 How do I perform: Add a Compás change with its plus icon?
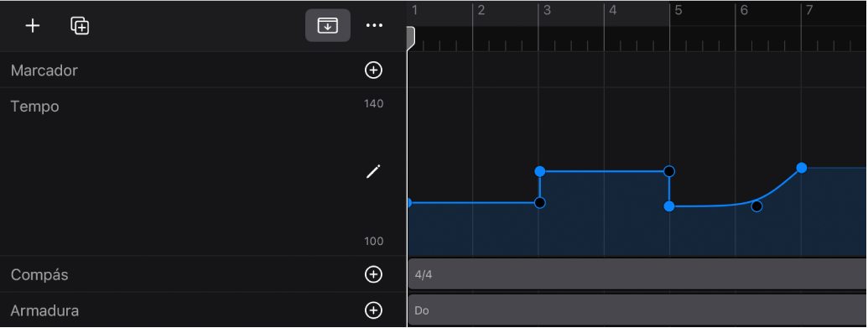[x=374, y=273]
